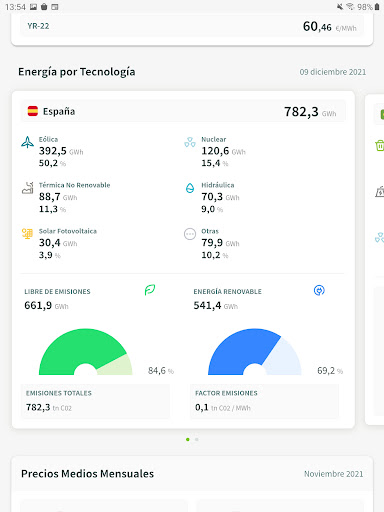Tap the blue renewable energy plug icon
Image resolution: width=384 pixels, height=512 pixels.
pos(319,290)
